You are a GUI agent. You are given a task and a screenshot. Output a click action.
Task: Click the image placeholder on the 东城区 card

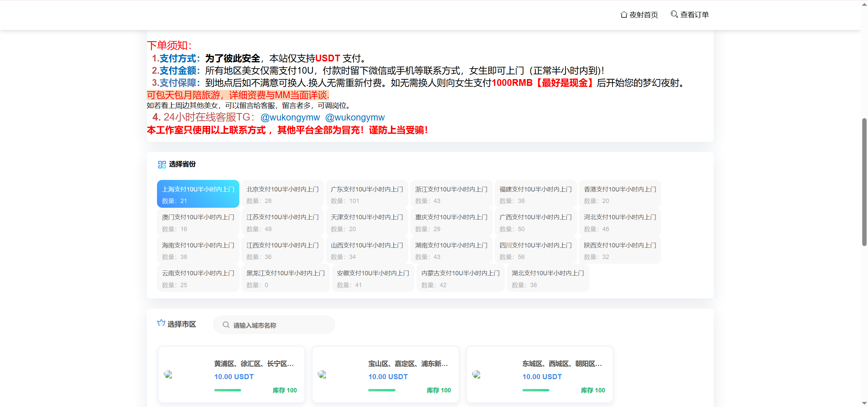click(476, 375)
